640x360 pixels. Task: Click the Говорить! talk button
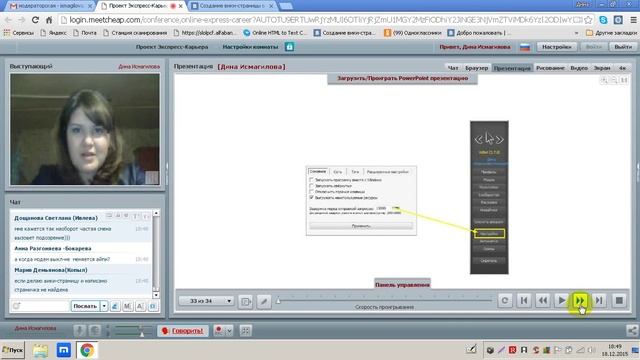pyautogui.click(x=182, y=331)
